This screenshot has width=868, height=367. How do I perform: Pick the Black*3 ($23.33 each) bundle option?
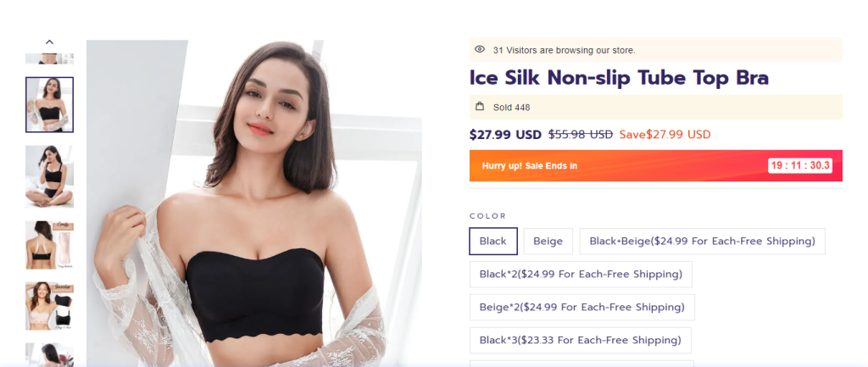[x=580, y=340]
